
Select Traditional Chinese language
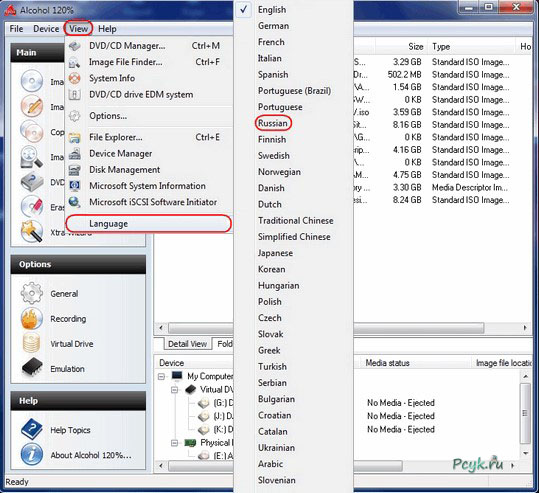pyautogui.click(x=296, y=220)
